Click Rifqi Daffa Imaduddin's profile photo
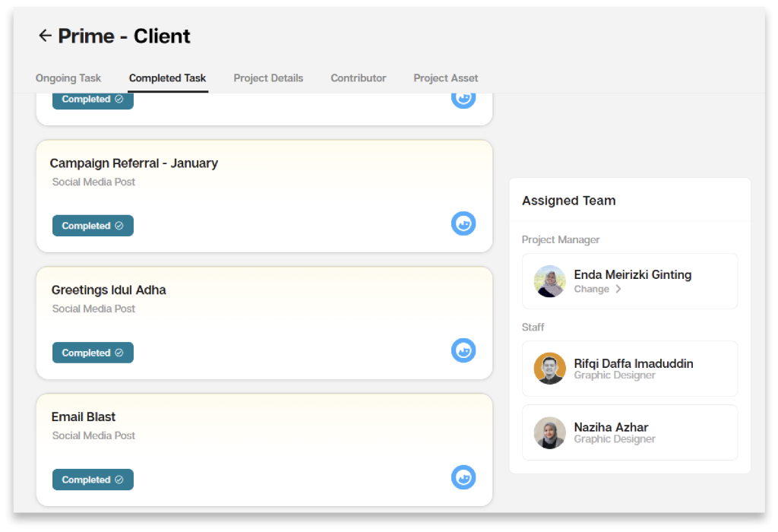 [549, 369]
